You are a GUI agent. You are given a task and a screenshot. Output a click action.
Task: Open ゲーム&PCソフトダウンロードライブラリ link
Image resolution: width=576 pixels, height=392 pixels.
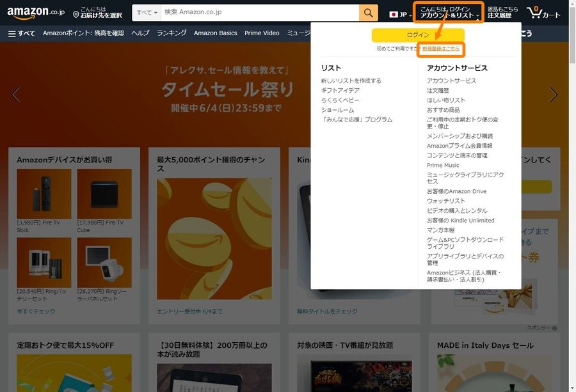[465, 243]
